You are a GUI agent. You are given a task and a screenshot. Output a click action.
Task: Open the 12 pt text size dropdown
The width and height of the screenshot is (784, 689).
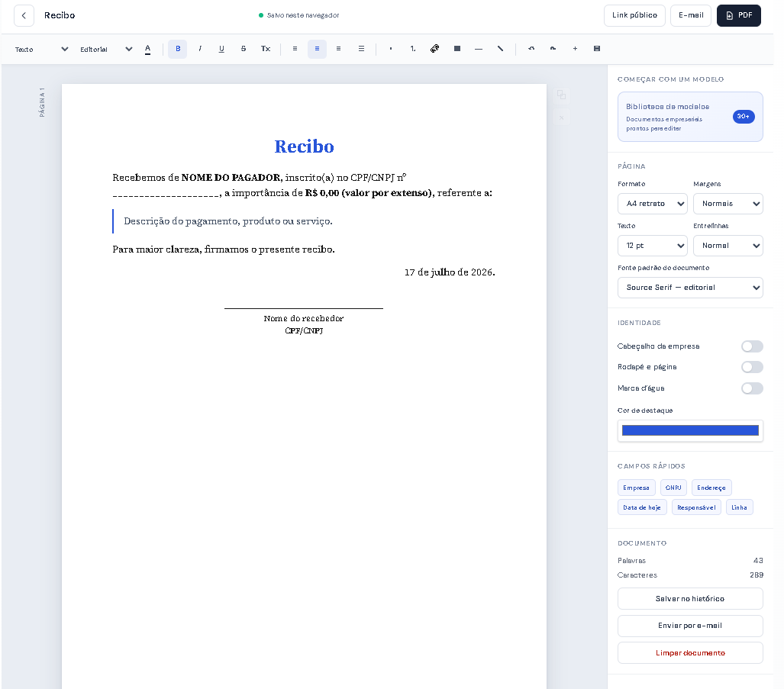653,246
